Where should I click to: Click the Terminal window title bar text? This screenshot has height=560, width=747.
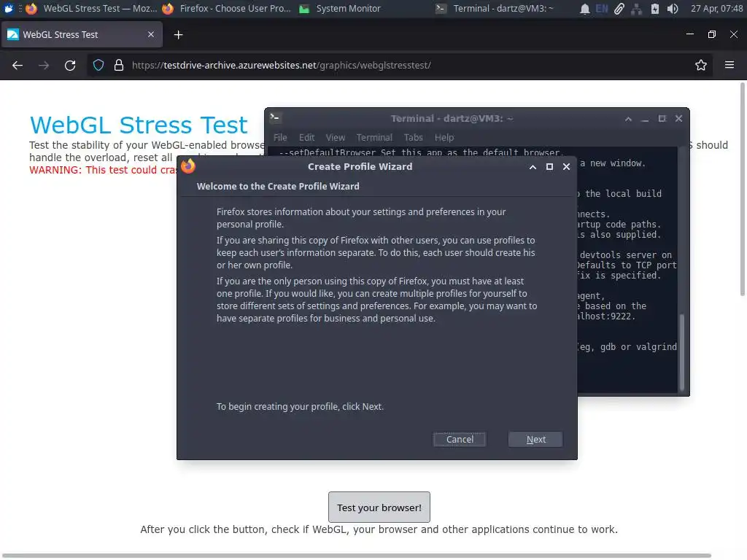point(452,119)
